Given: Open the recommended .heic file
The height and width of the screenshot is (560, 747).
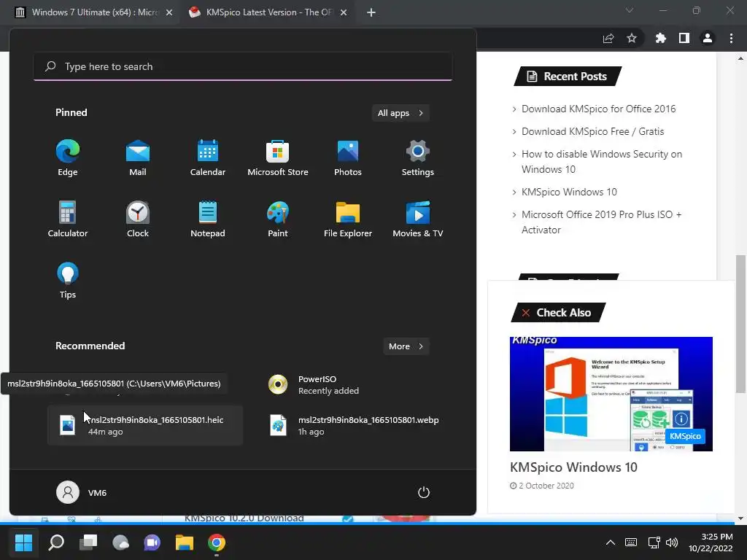Looking at the screenshot, I should (x=145, y=425).
